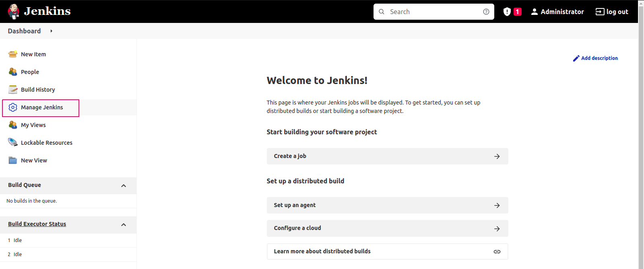
Task: Open the search help question-mark icon
Action: coord(486,12)
